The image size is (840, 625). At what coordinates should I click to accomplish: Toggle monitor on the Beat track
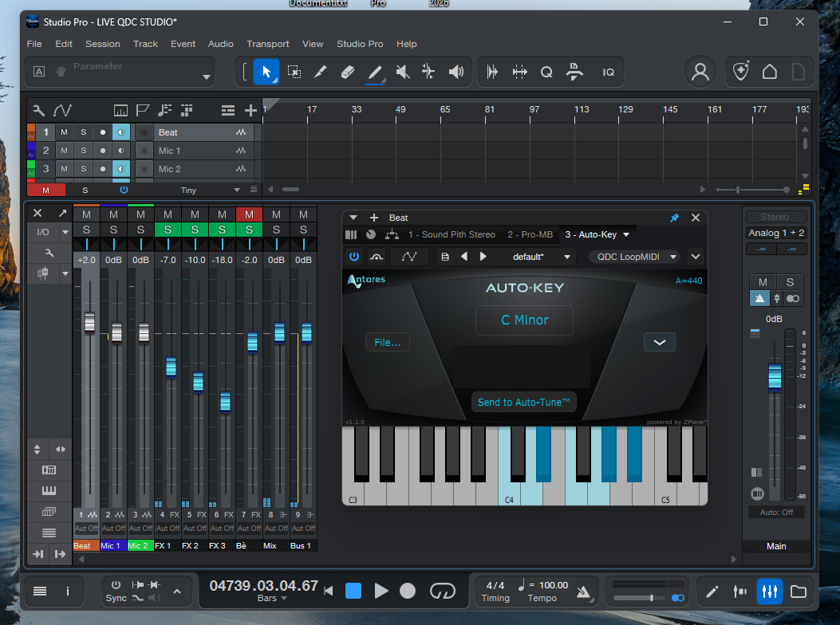click(121, 132)
